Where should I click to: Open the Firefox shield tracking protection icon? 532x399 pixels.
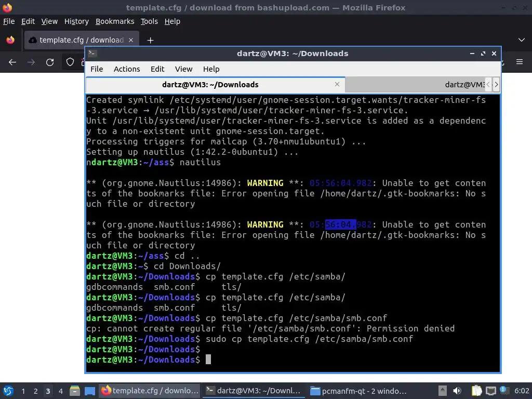pyautogui.click(x=70, y=62)
